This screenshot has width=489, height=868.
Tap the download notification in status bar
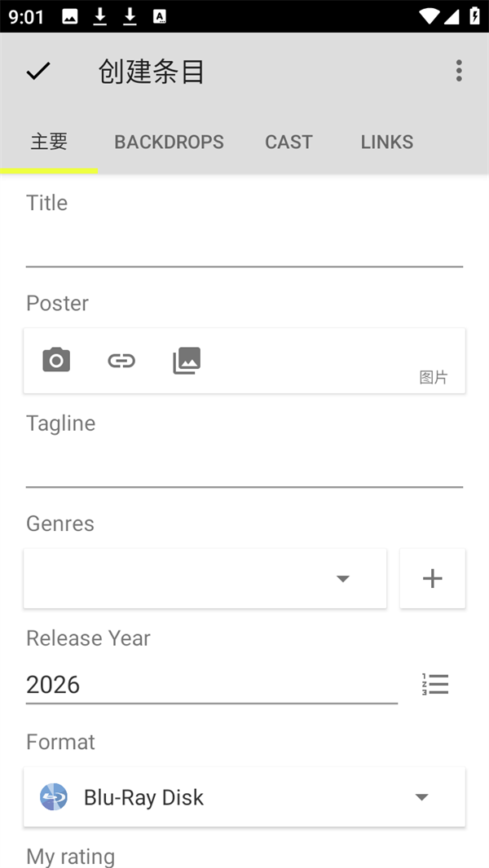[x=100, y=17]
